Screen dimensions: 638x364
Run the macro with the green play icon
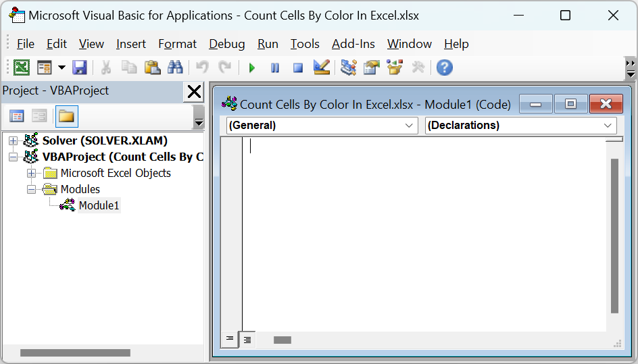pos(252,68)
